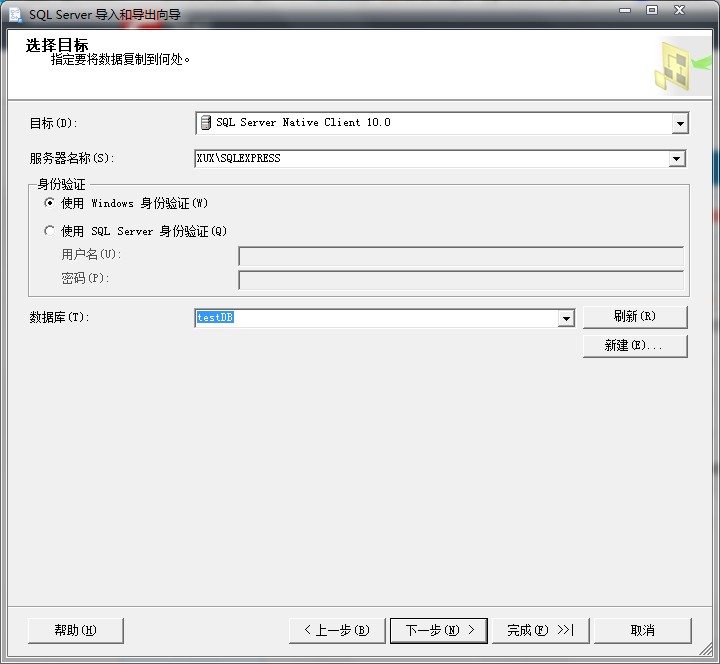Screen dimensions: 720x664
Task: Click the 完成(F) finish button
Action: [x=540, y=630]
